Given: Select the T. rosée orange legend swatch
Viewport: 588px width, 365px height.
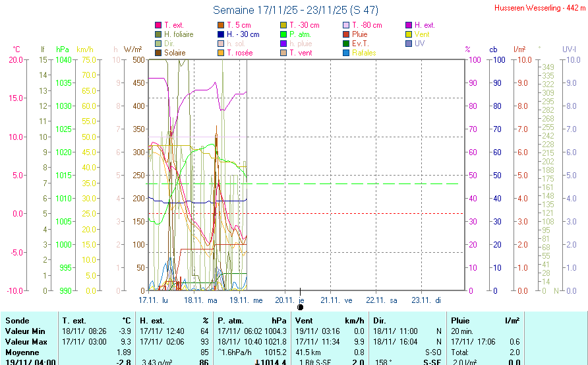Looking at the screenshot, I should coord(221,53).
